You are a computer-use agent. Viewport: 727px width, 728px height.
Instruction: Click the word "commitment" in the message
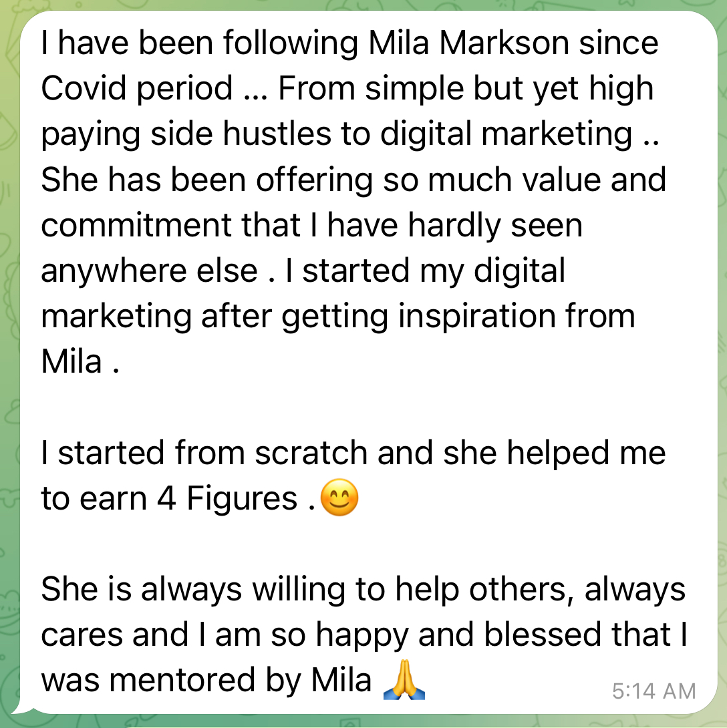pos(136,226)
